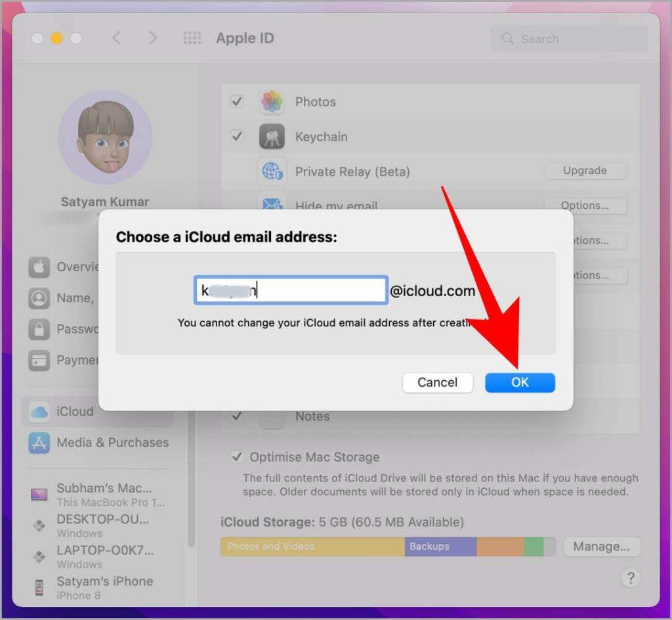Select the Name person icon
672x620 pixels.
pos(39,298)
